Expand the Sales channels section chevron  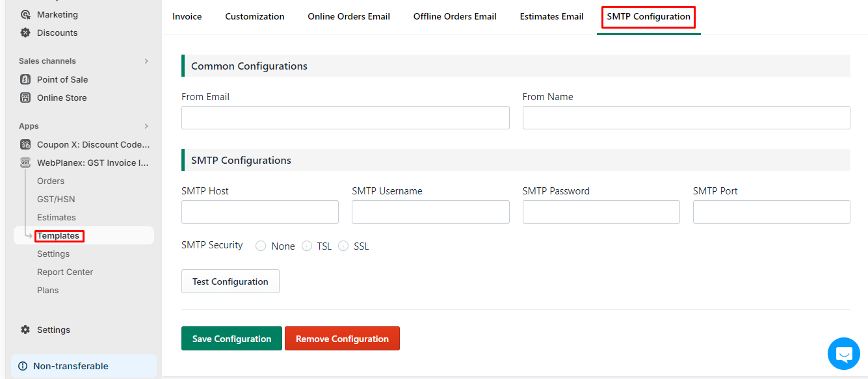coord(146,61)
